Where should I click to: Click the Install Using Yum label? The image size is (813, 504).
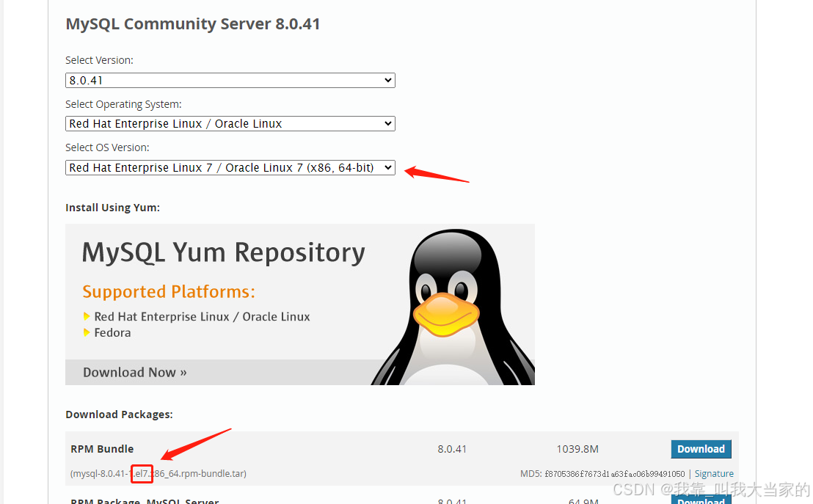[x=112, y=208]
